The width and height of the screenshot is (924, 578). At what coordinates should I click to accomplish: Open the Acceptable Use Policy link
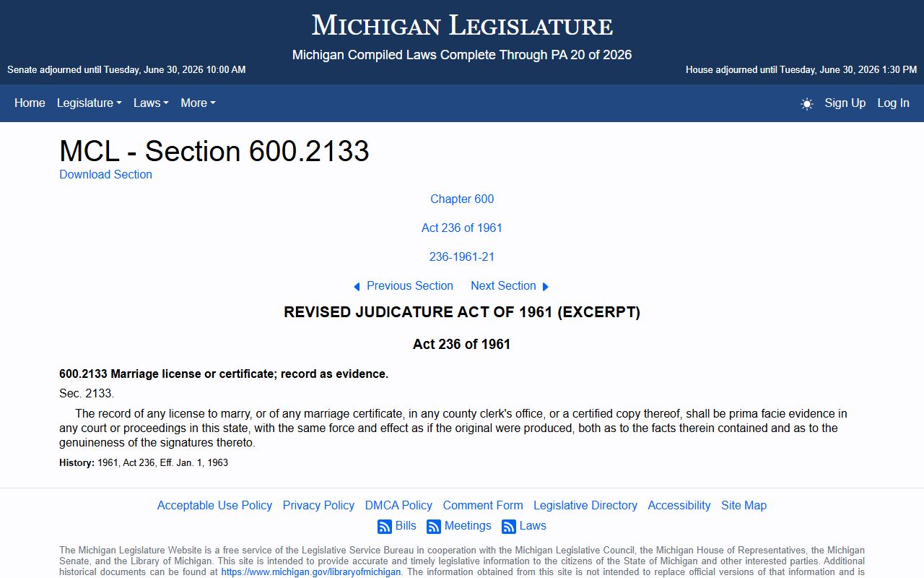tap(214, 505)
